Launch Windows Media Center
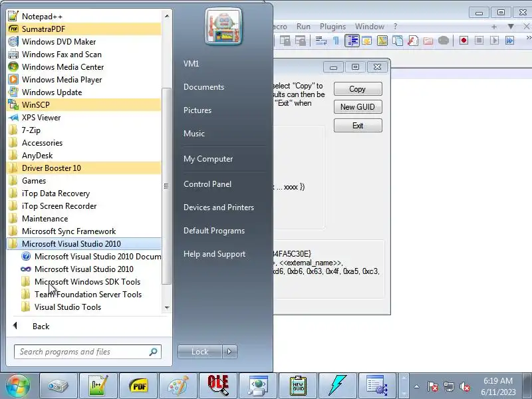The height and width of the screenshot is (399, 532). click(x=84, y=67)
